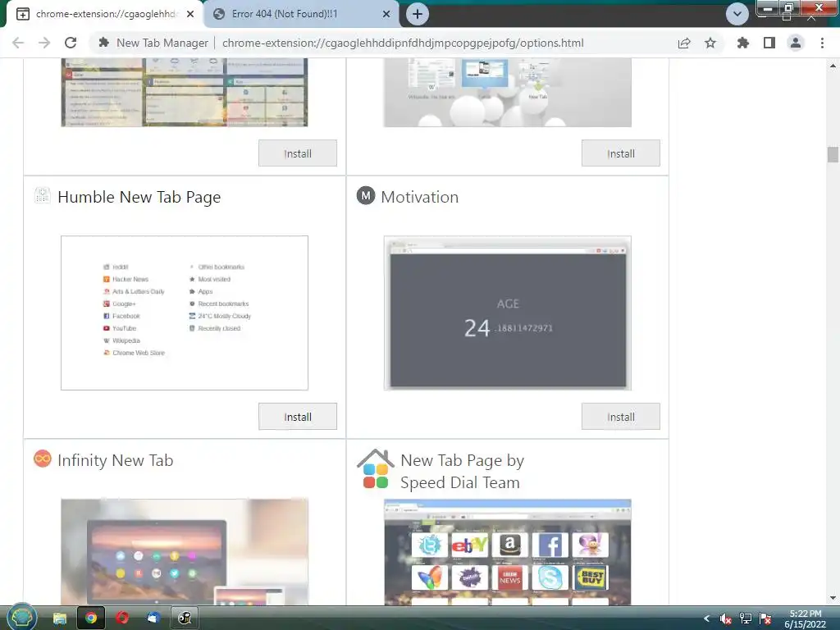Click the scrollbar up arrow
The image size is (840, 630).
833,66
